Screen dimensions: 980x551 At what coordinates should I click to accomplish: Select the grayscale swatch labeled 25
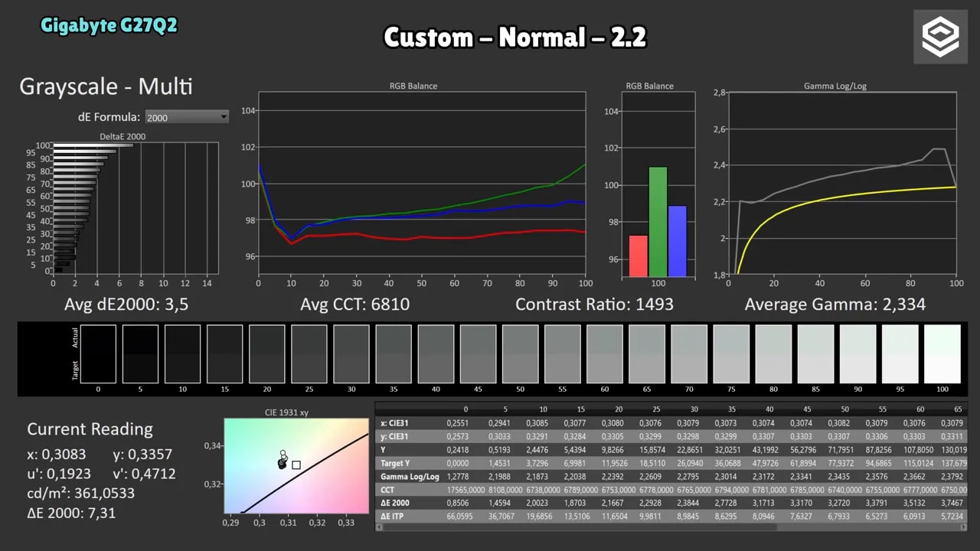click(x=309, y=354)
